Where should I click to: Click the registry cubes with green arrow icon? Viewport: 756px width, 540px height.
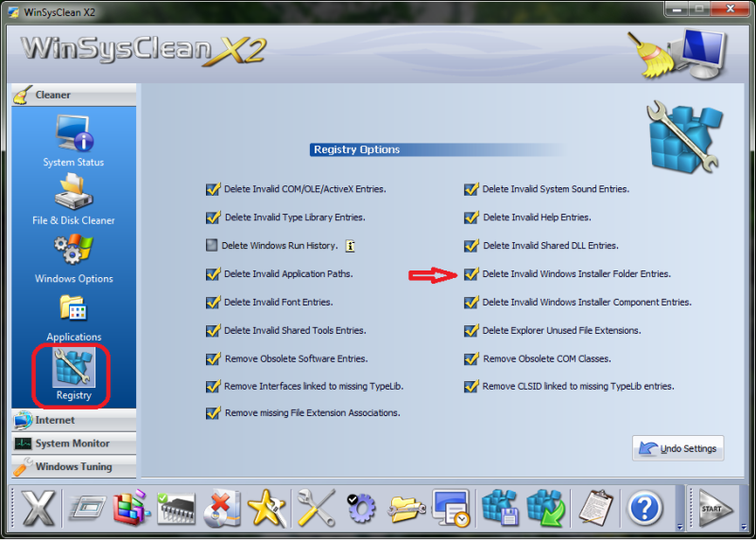[545, 508]
